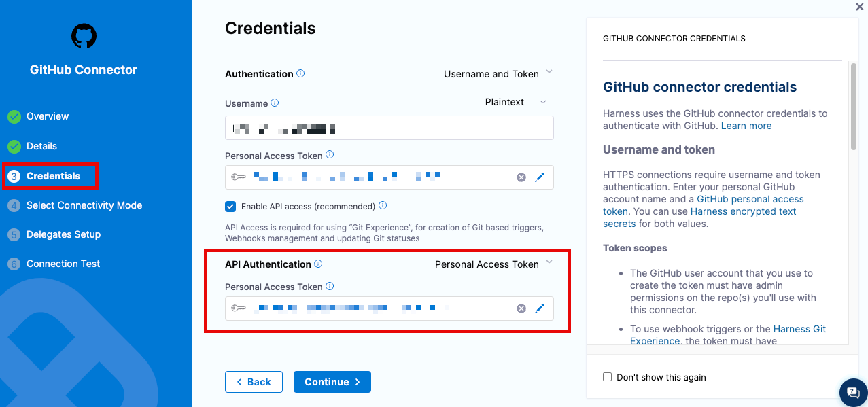Clear the first Personal Access Token
The image size is (868, 407).
tap(521, 177)
